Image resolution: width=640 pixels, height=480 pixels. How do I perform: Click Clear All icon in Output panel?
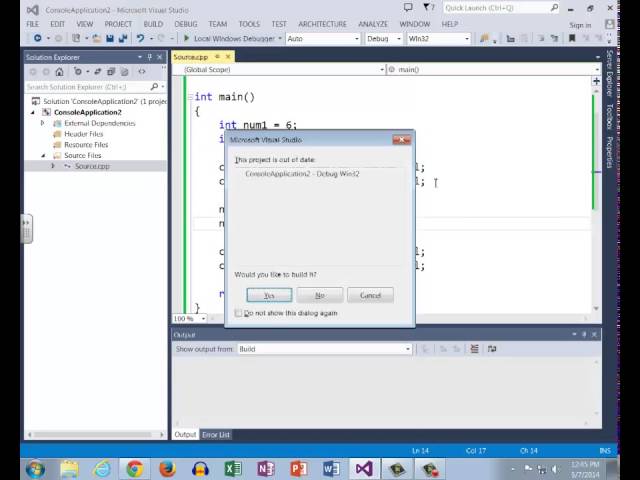[x=474, y=349]
